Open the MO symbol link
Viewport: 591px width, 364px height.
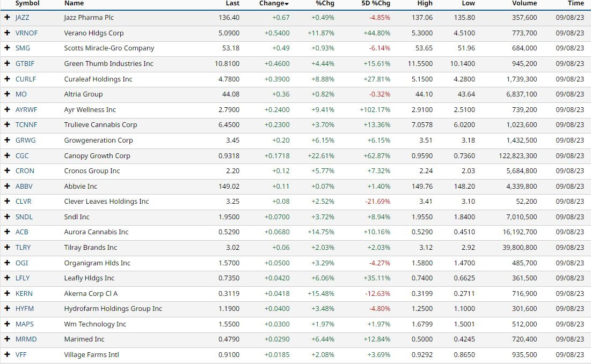(21, 94)
